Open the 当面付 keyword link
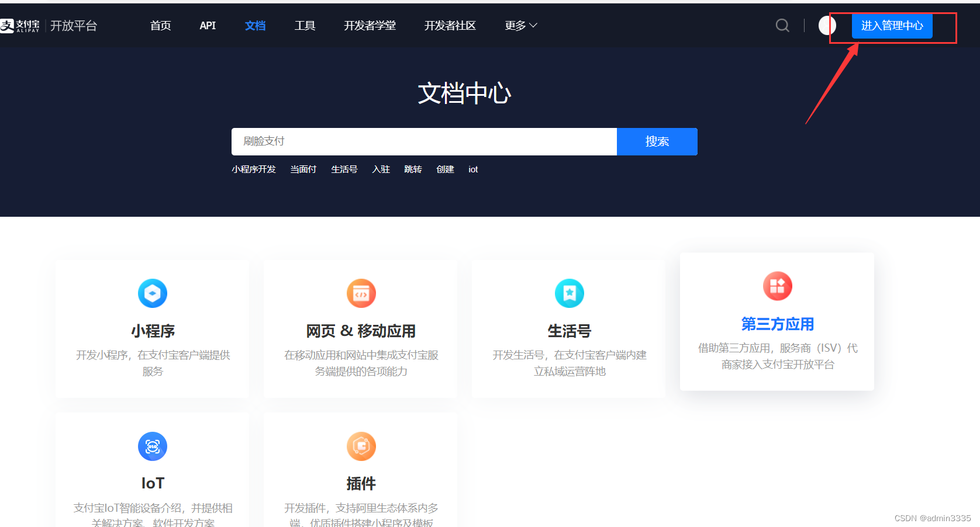The image size is (980, 527). click(303, 169)
